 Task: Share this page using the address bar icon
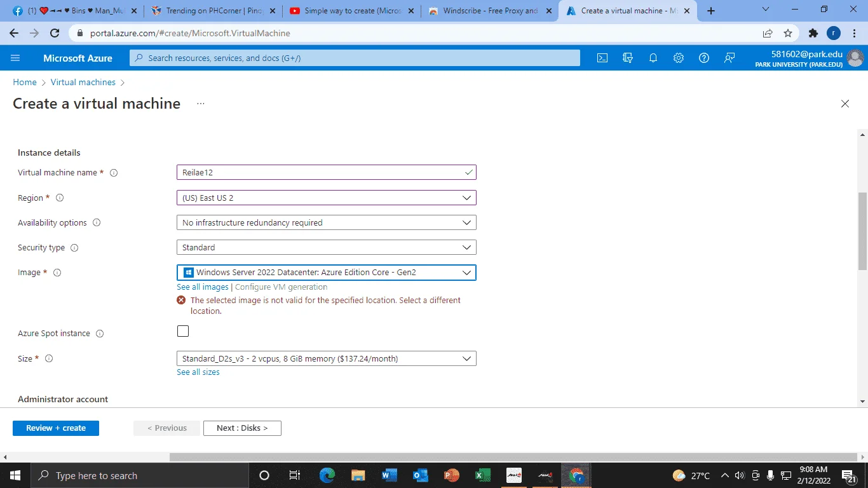(x=768, y=33)
